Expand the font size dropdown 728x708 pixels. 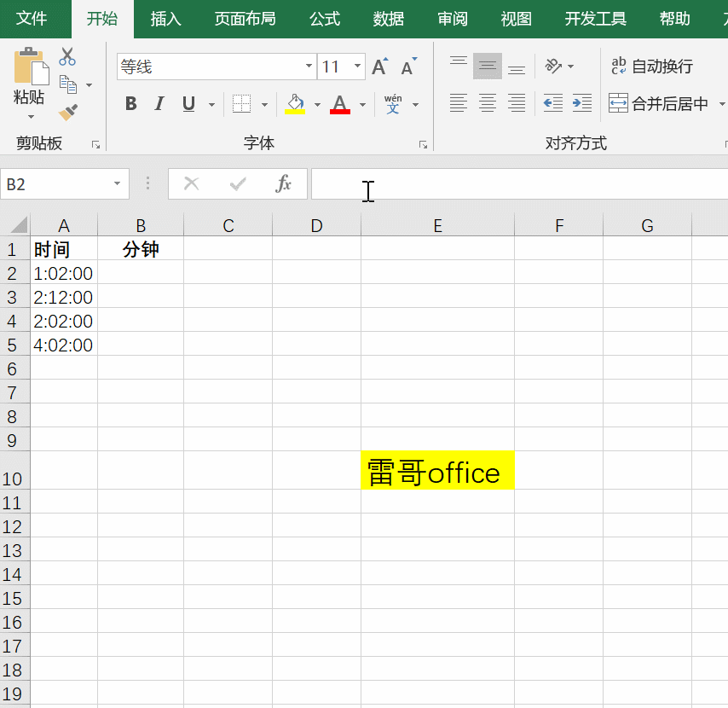(x=357, y=67)
